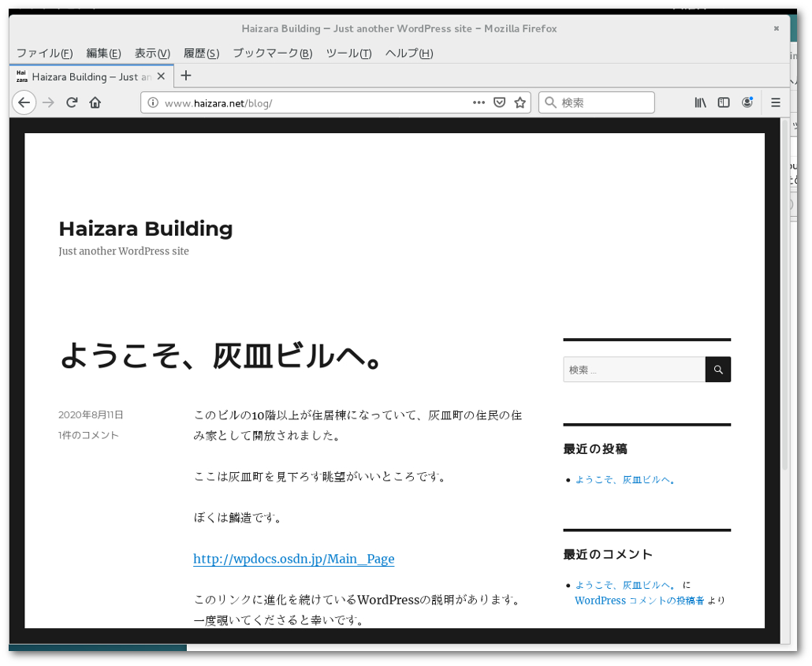812x666 pixels.
Task: Toggle the sidebar view
Action: point(723,102)
